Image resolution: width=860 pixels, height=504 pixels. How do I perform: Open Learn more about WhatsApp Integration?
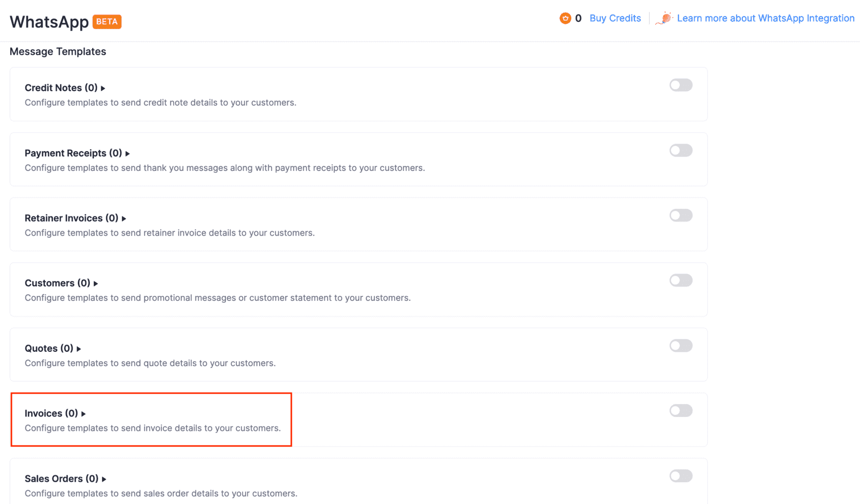point(765,19)
